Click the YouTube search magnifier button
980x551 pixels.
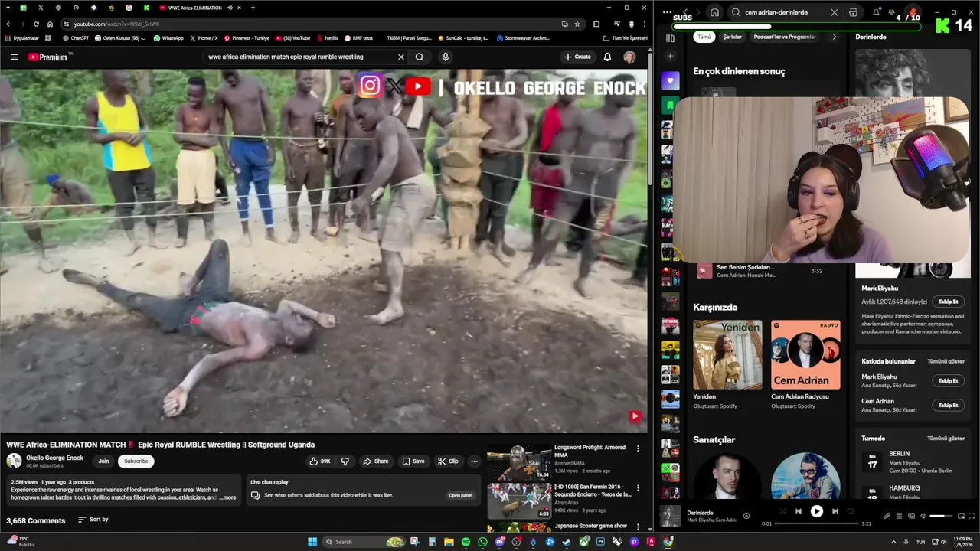click(x=420, y=57)
